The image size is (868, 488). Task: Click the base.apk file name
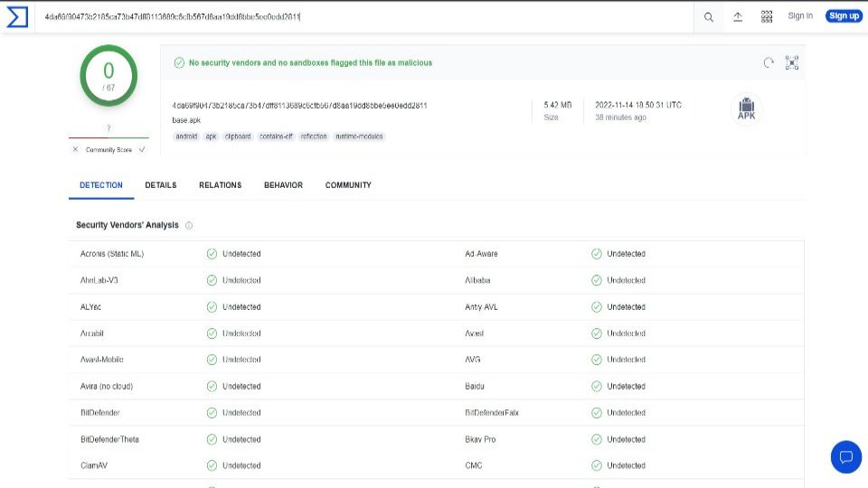click(186, 120)
